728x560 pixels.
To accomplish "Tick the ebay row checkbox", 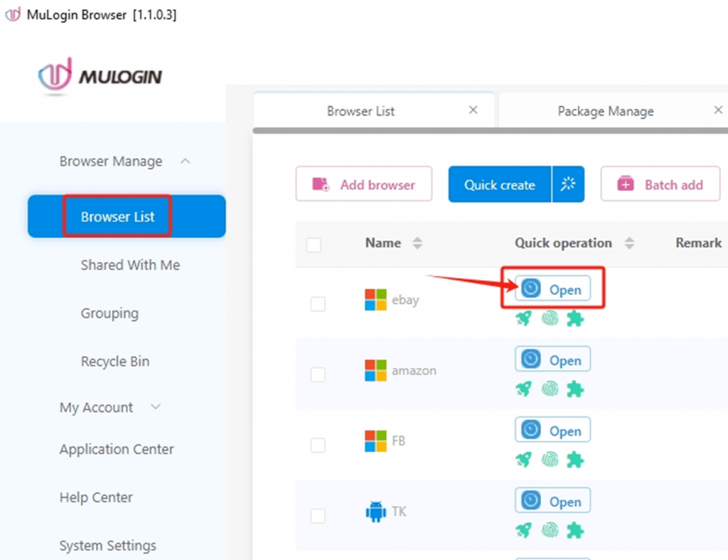I will (x=318, y=304).
